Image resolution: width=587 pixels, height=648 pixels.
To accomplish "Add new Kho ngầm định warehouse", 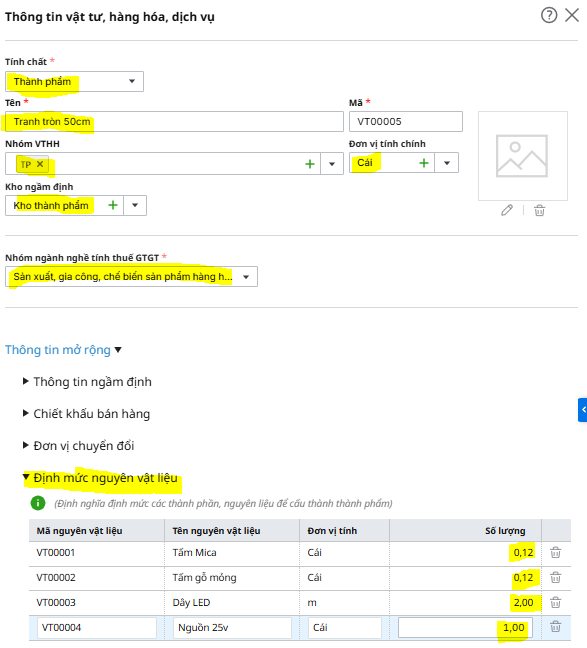I will pyautogui.click(x=113, y=205).
